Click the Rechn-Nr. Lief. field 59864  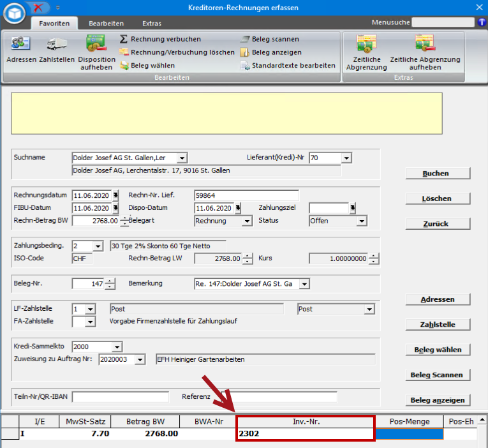coord(246,195)
